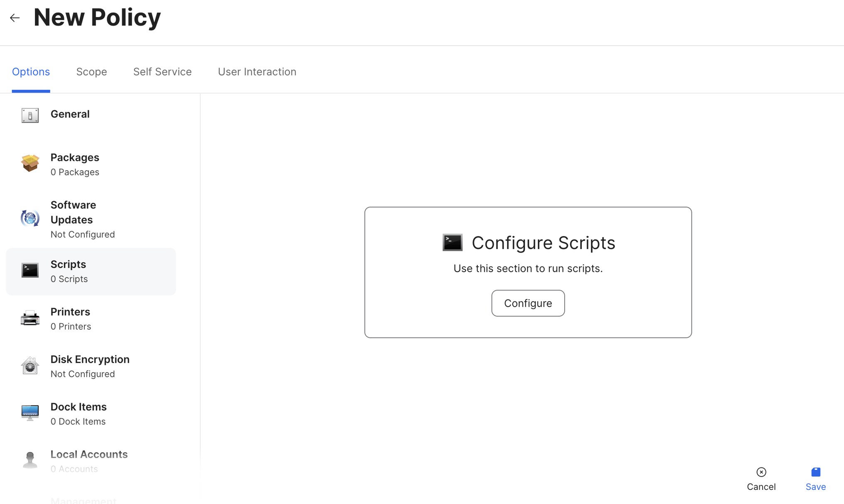Cancel the policy creation

[x=761, y=479]
